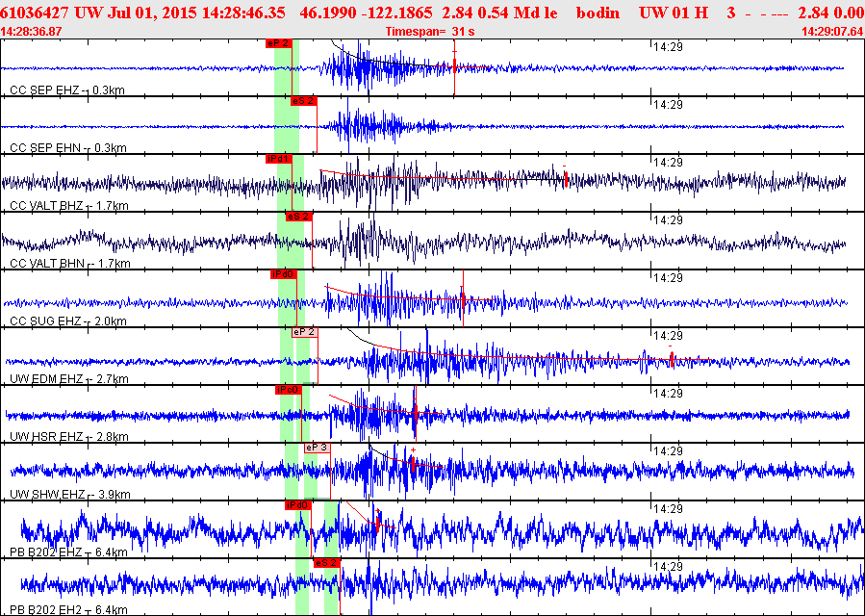This screenshot has height=616, width=865.
Task: Click the '14:29' tick label on UW HSR EHZ trace
Action: point(668,393)
